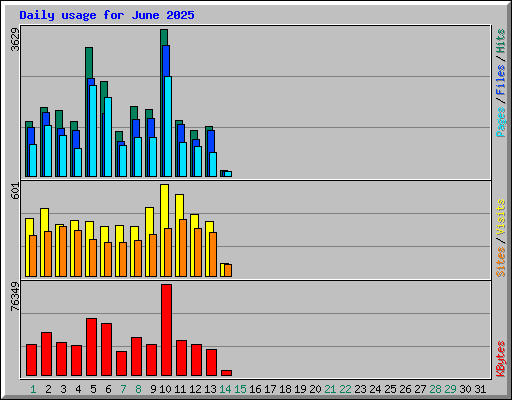Viewport: 512px width, 400px height.
Task: Click day 10 on the x-axis
Action: point(165,389)
